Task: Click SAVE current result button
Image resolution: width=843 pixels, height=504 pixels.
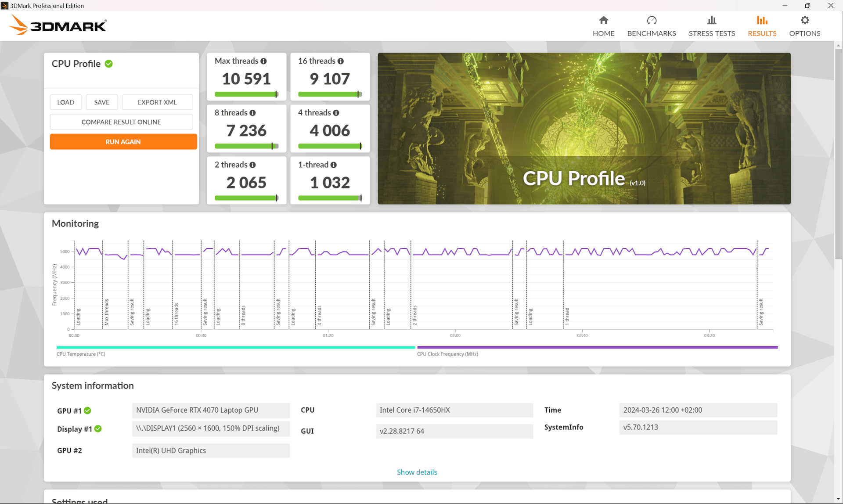Action: tap(101, 102)
